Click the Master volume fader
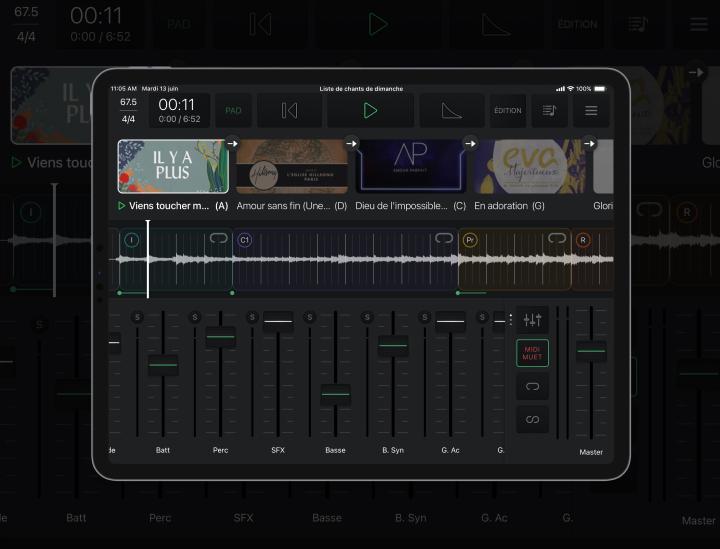Screen dimensions: 720x549 (x=591, y=351)
